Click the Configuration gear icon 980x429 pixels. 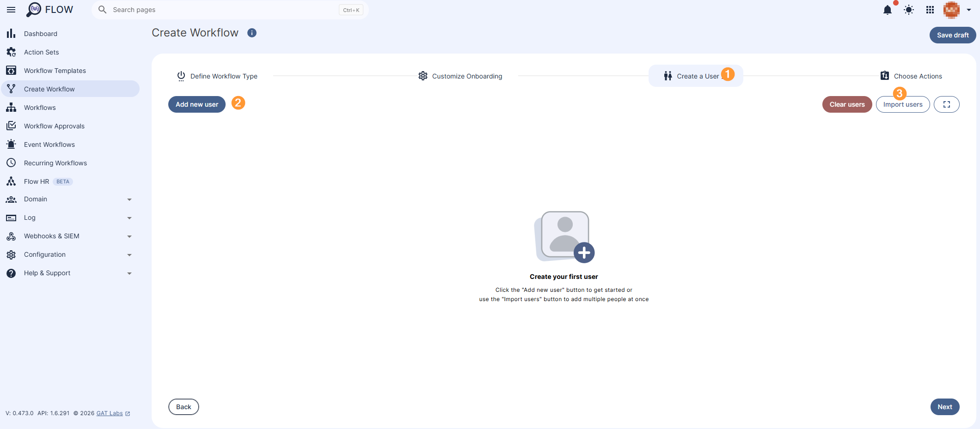point(11,255)
